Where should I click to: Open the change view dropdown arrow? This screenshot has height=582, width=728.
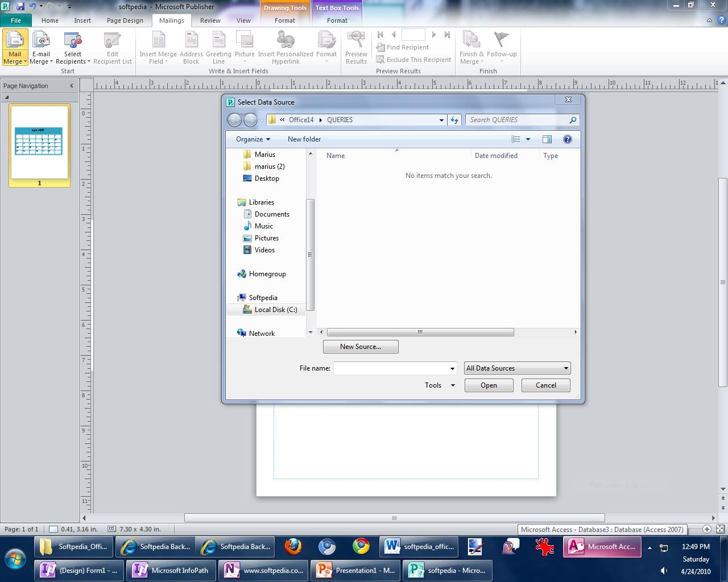[528, 139]
